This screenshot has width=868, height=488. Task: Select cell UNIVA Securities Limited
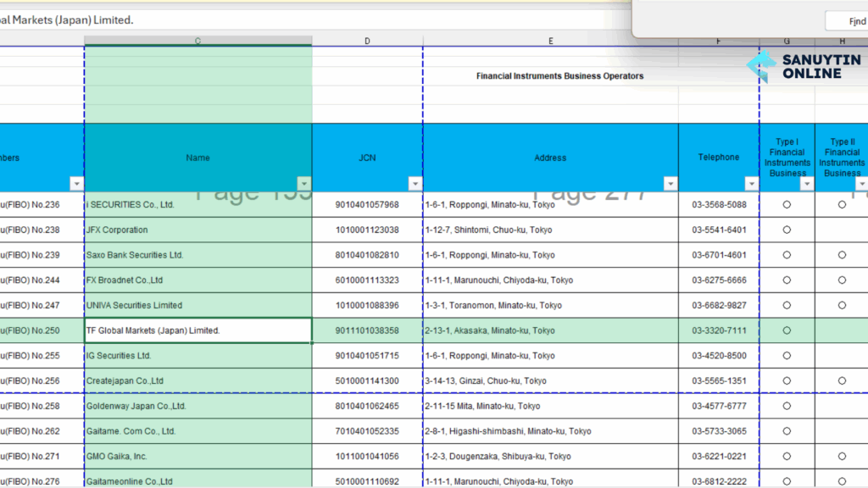[198, 305]
